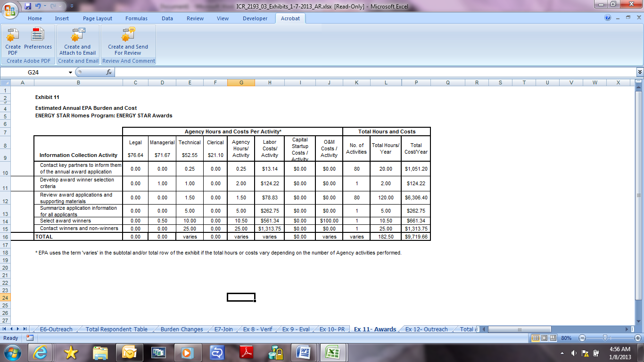Click the zoom slider handle
The image size is (644, 362).
tap(604, 338)
